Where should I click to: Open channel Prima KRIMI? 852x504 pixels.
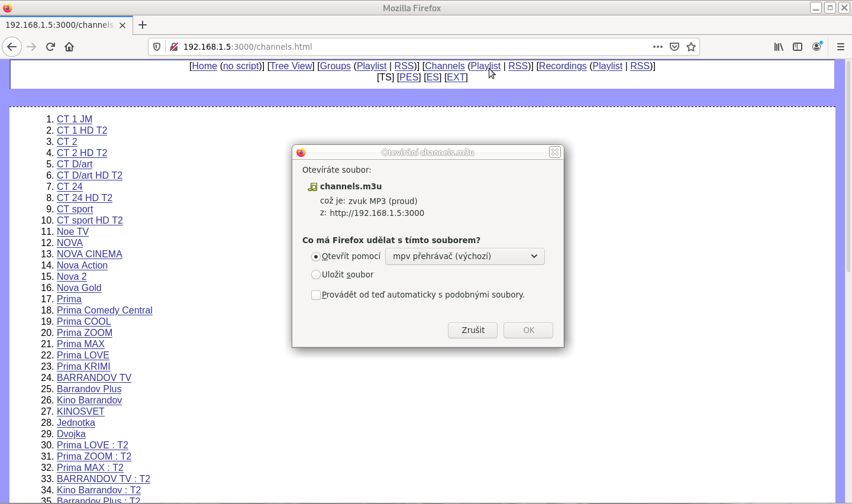tap(83, 366)
